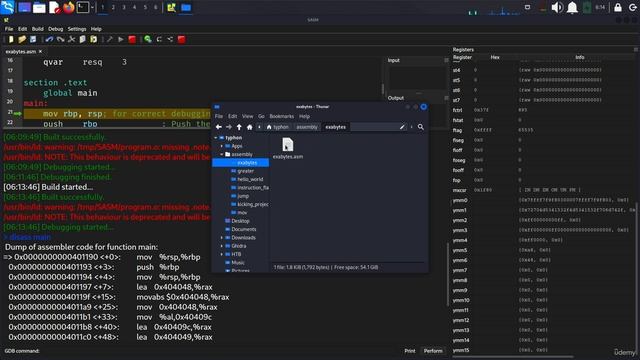640x360 pixels.
Task: Close the exabytes.asm editor tab
Action: pyautogui.click(x=40, y=51)
